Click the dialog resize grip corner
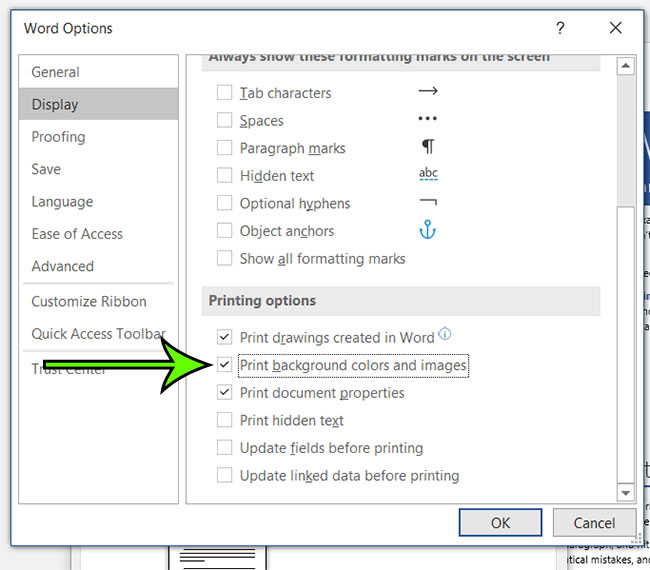 637,539
